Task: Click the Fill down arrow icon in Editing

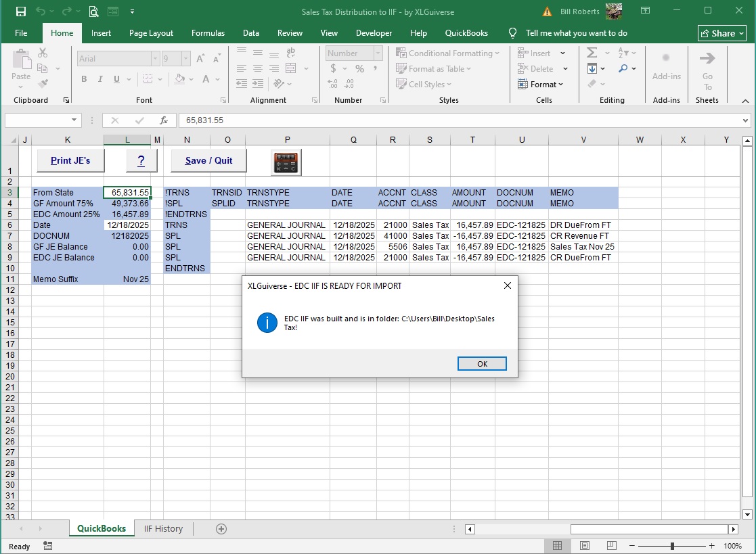Action: coord(592,68)
